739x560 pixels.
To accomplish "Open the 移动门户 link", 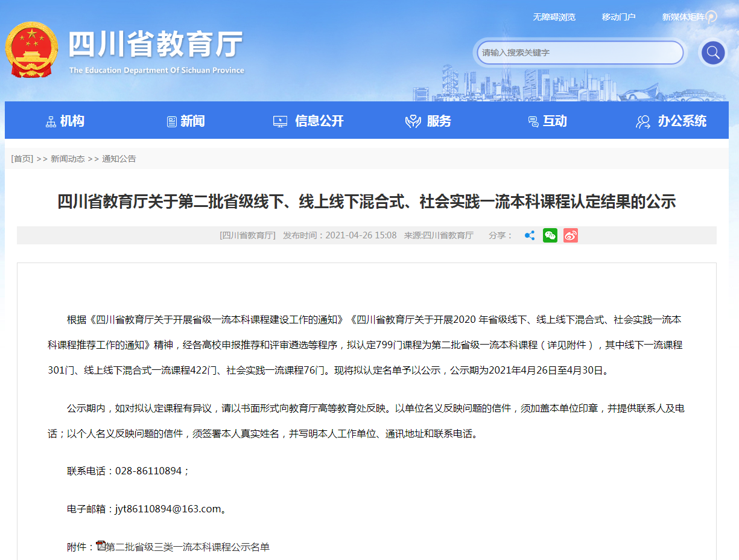I will 618,17.
